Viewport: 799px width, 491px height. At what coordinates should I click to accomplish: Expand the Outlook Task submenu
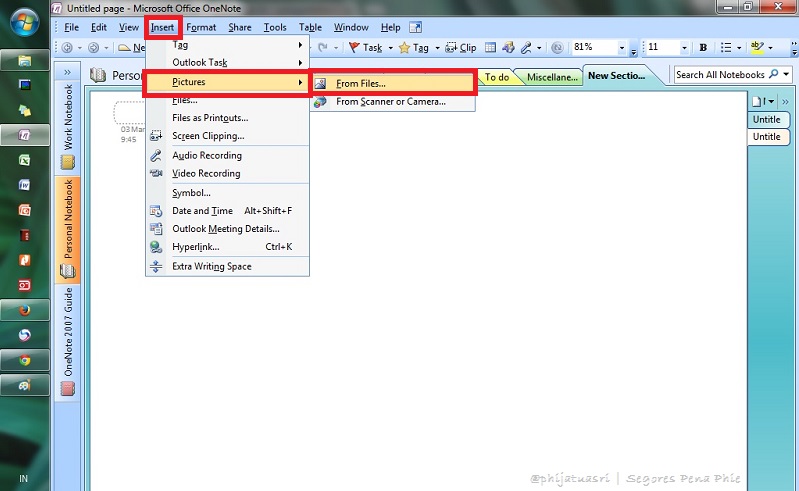click(227, 63)
